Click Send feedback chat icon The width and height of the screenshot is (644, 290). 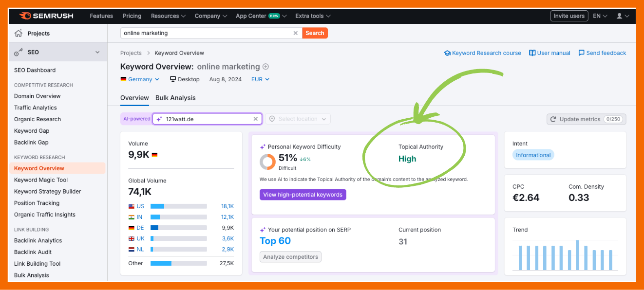[x=581, y=53]
